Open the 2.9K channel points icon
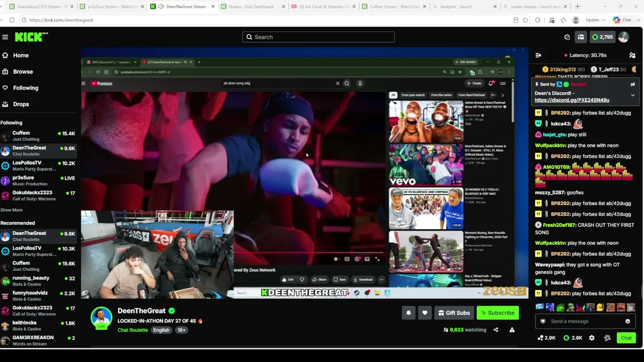 (546, 338)
